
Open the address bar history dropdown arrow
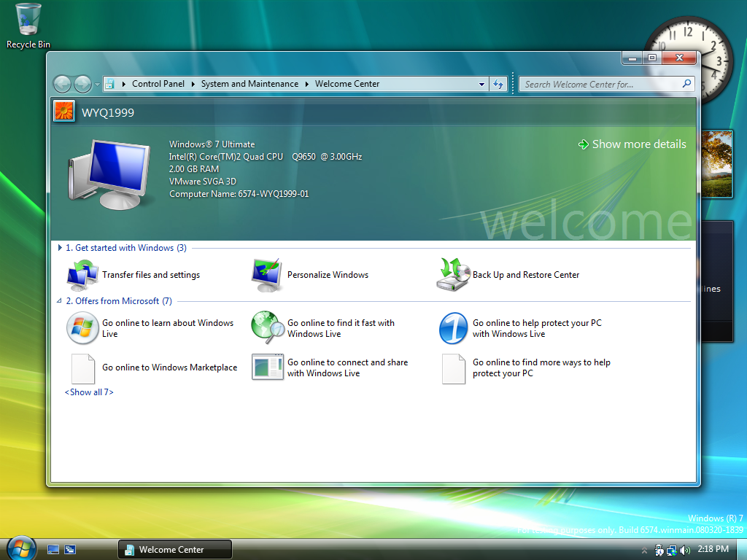tap(481, 85)
